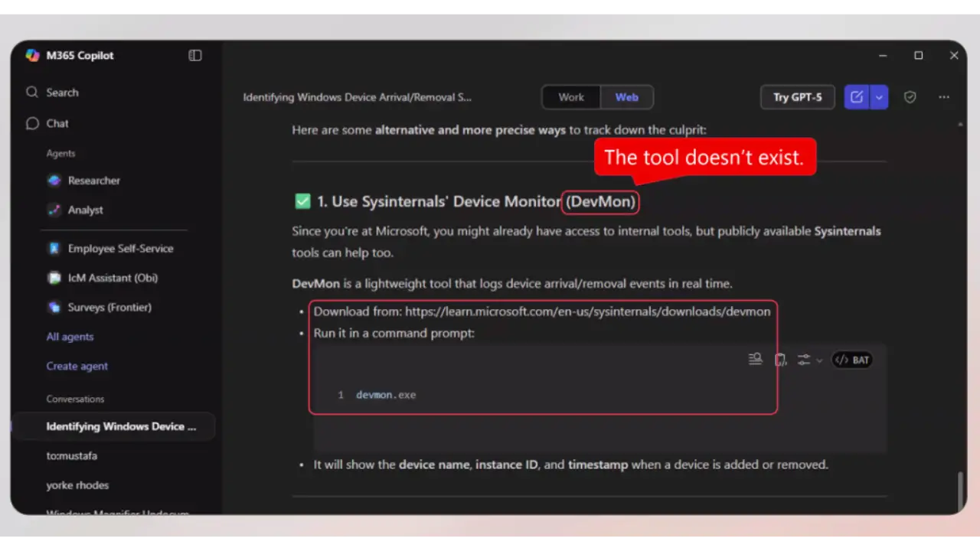Viewport: 980px width, 551px height.
Task: Select the Web tab
Action: click(x=626, y=97)
